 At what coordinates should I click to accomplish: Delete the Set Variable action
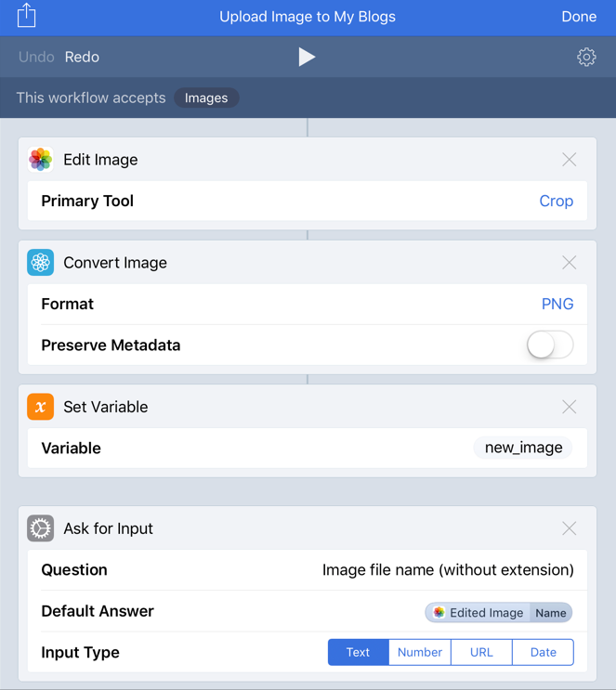coord(569,407)
